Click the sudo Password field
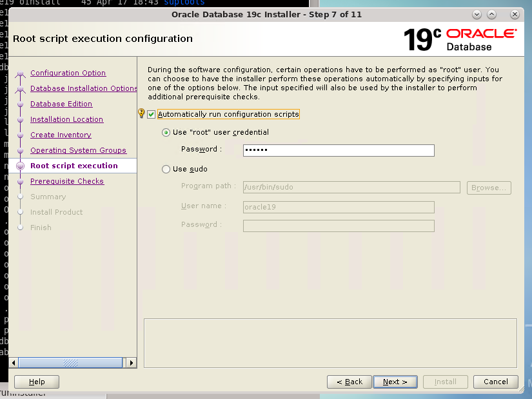The image size is (532, 399). 339,226
